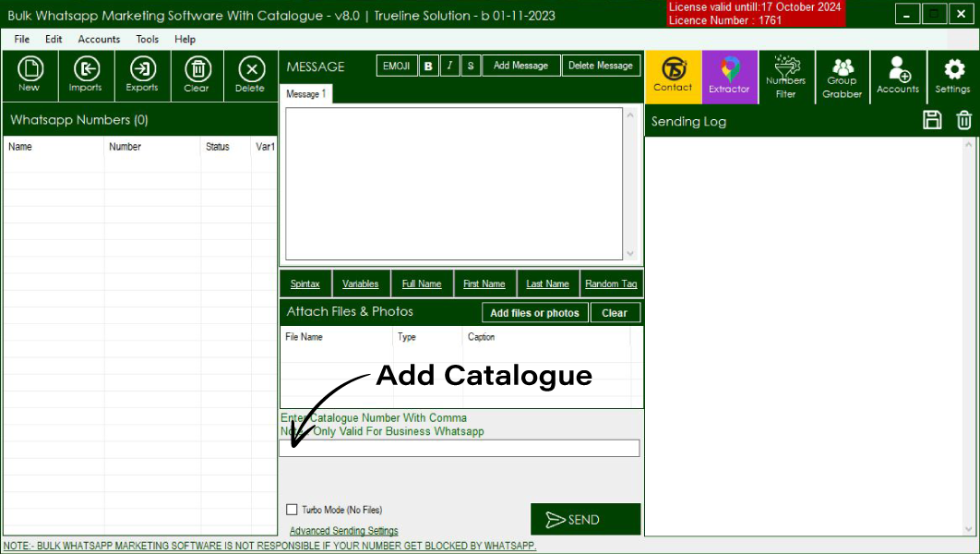This screenshot has width=980, height=554.
Task: Clear the numbers list with the Clear icon
Action: (x=197, y=75)
